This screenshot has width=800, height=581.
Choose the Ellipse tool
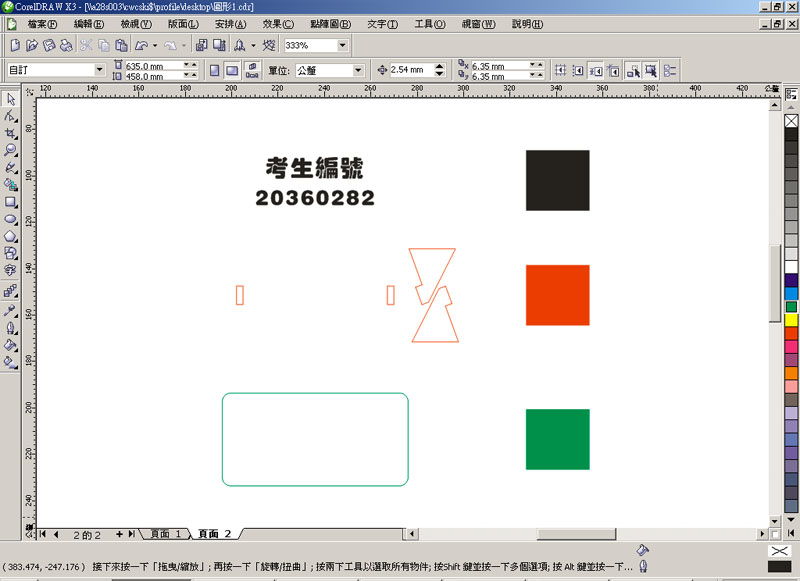point(10,218)
